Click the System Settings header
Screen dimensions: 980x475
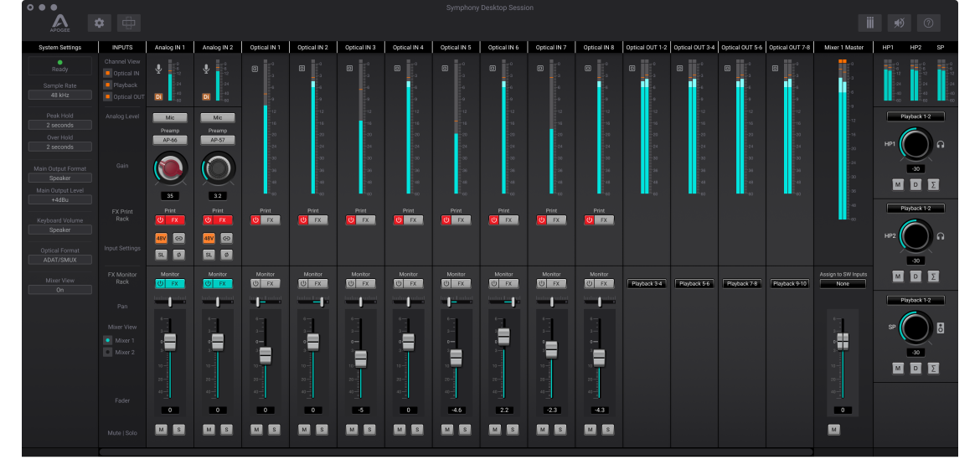(x=60, y=47)
